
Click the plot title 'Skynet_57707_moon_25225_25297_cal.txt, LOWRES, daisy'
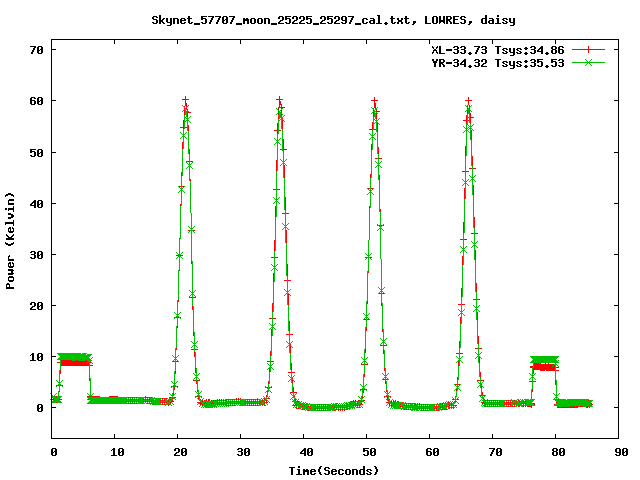point(333,20)
